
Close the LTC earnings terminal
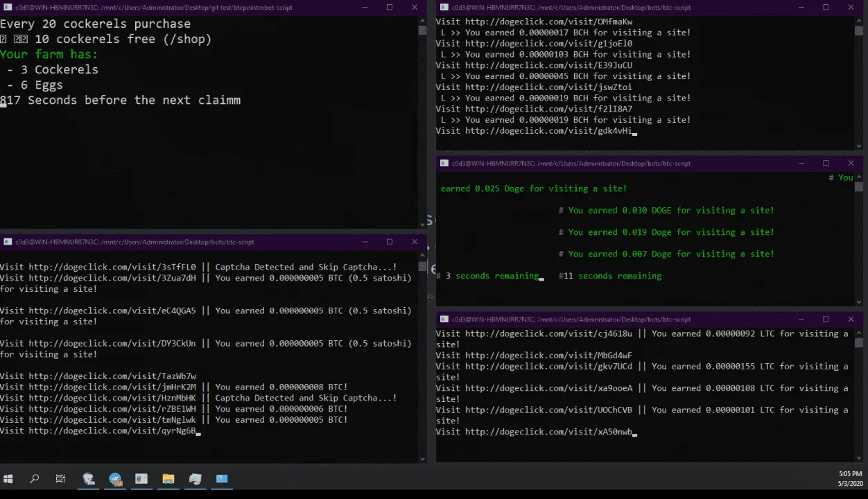(x=851, y=319)
